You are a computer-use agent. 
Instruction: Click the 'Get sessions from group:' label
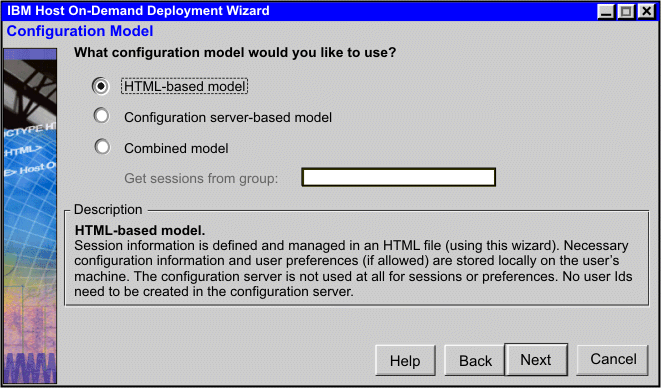pyautogui.click(x=201, y=179)
